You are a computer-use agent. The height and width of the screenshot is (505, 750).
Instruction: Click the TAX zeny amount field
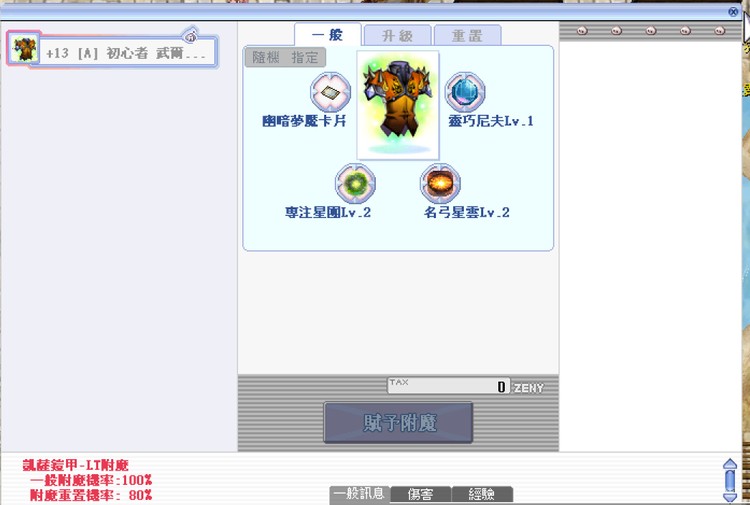point(449,385)
